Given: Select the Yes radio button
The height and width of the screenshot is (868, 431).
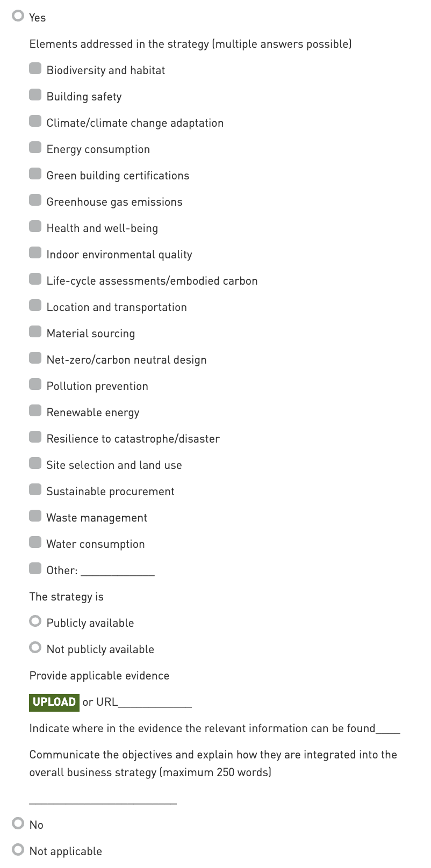Looking at the screenshot, I should 19,17.
